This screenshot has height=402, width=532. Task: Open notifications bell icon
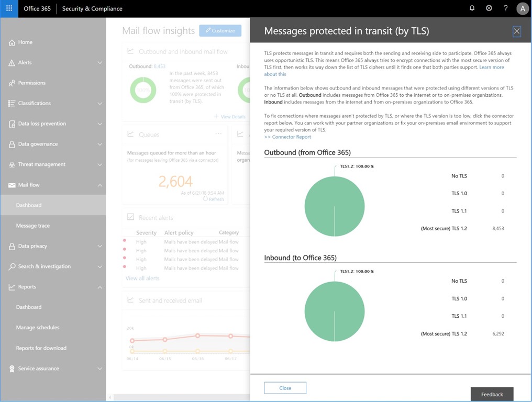point(472,8)
